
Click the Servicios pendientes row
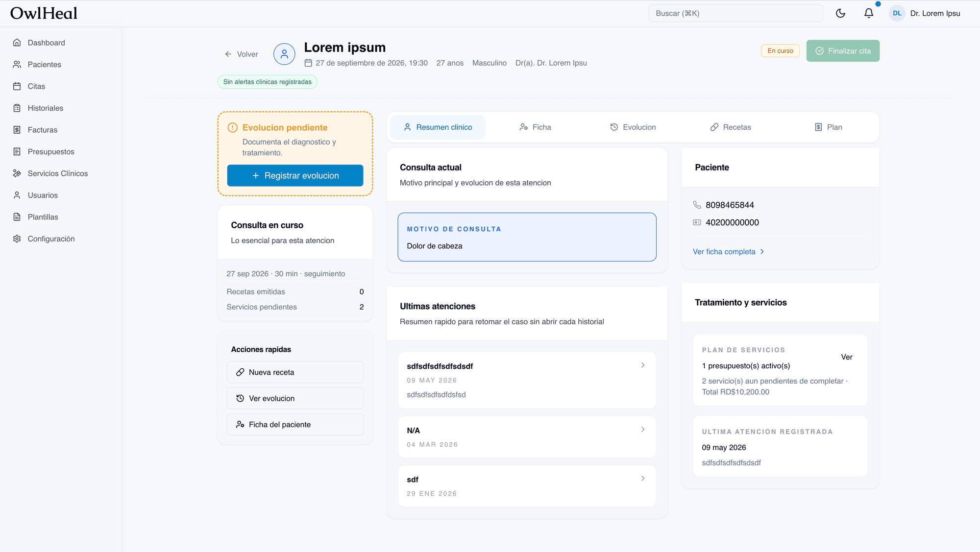pos(295,307)
